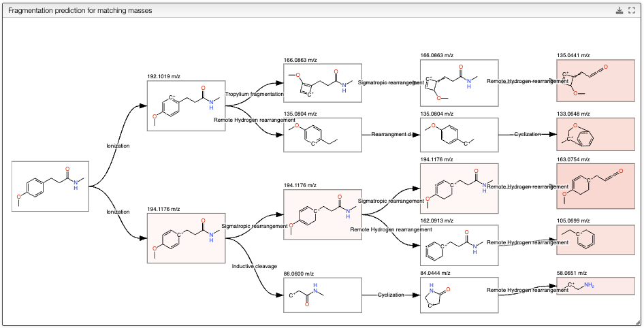The width and height of the screenshot is (644, 328).
Task: Click the 58.0651 m/z amine fragment
Action: pyautogui.click(x=596, y=286)
